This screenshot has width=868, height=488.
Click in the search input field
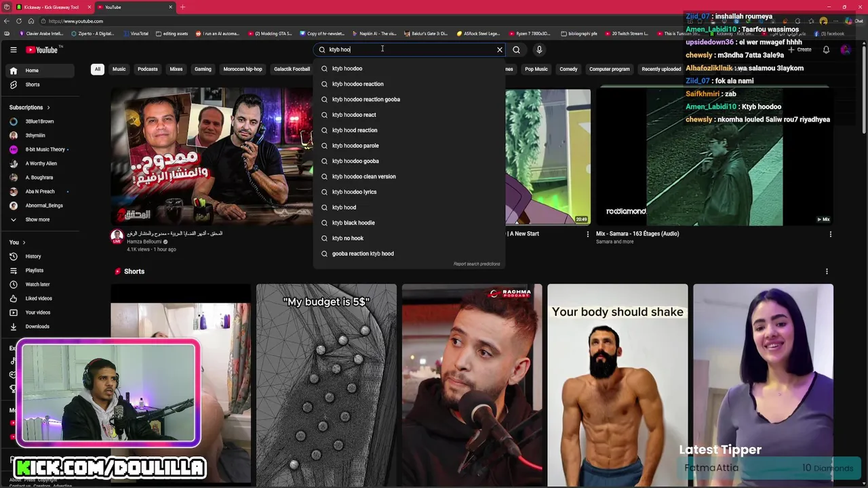tap(410, 49)
